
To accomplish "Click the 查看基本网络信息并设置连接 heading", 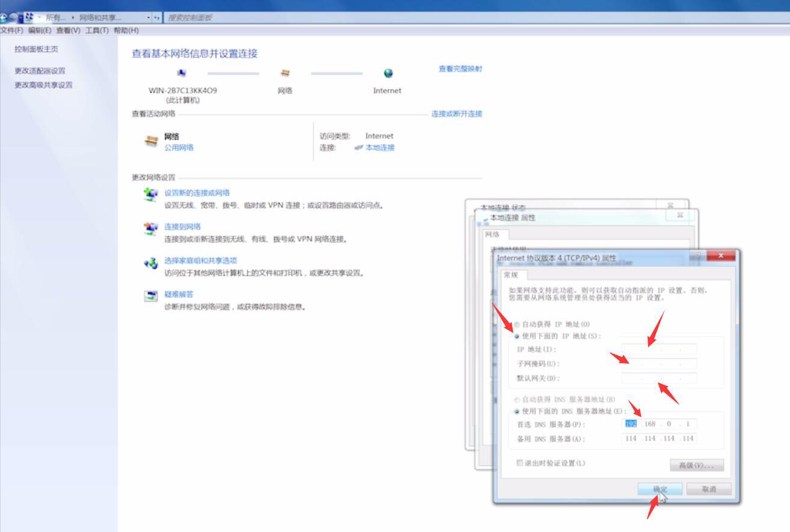I will point(195,54).
